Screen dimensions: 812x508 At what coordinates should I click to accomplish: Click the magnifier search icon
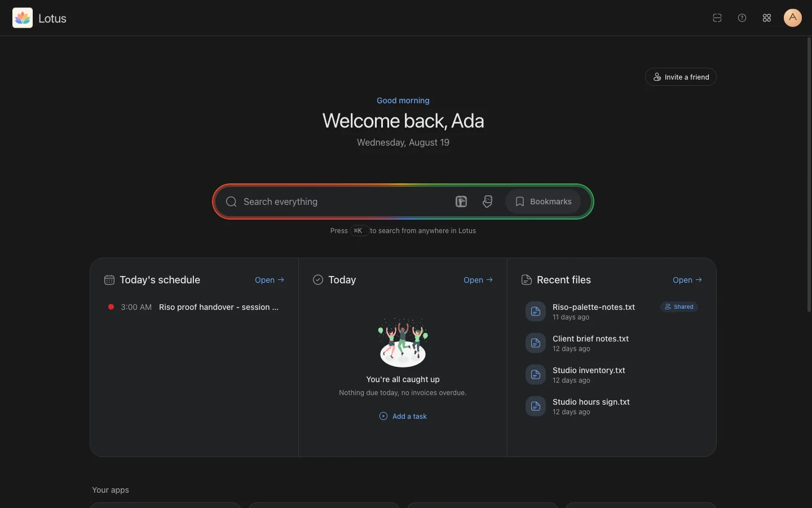click(x=231, y=202)
